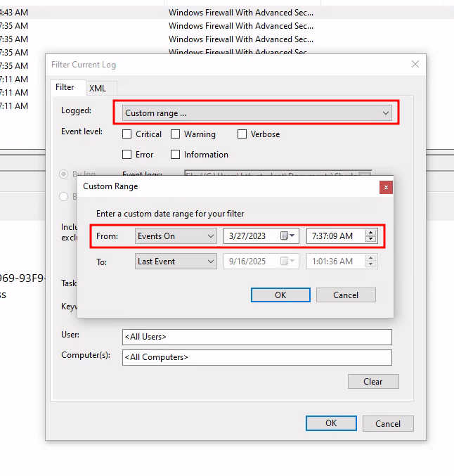The image size is (454, 476).
Task: Select the Filter tab
Action: click(x=65, y=88)
